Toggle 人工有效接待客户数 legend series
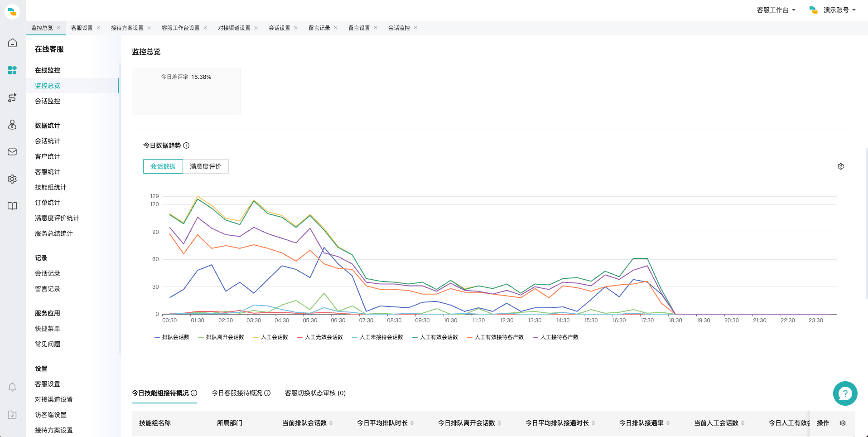This screenshot has width=868, height=437. (495, 337)
